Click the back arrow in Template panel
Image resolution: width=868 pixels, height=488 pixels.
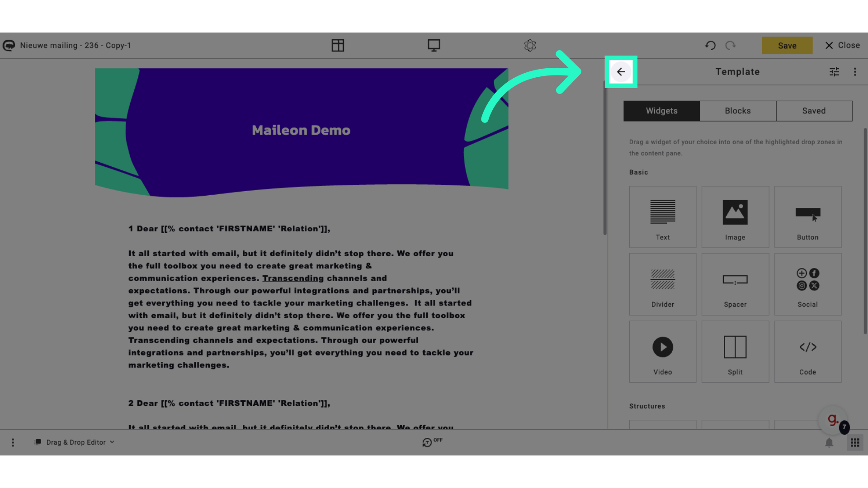pyautogui.click(x=621, y=72)
